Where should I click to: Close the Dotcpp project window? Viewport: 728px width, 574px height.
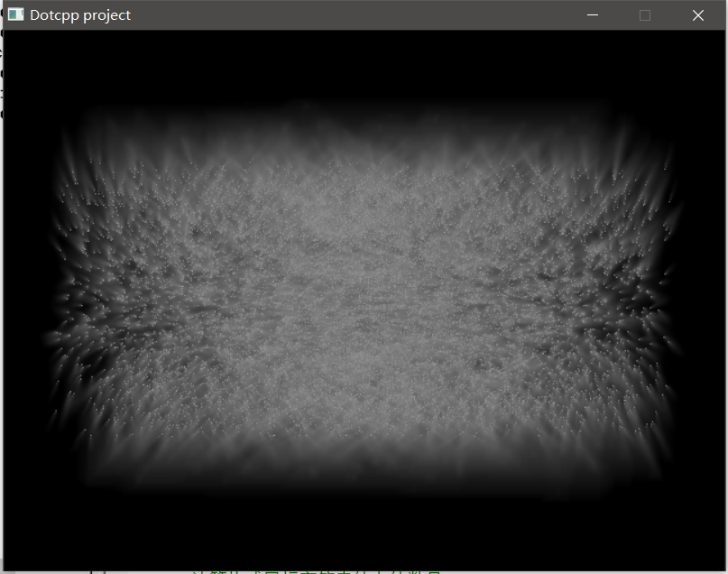pyautogui.click(x=697, y=15)
